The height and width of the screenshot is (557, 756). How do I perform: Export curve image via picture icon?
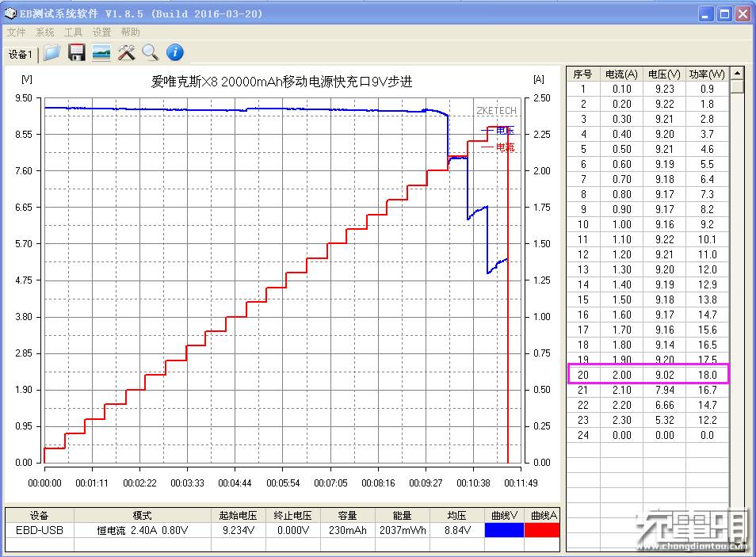(101, 52)
